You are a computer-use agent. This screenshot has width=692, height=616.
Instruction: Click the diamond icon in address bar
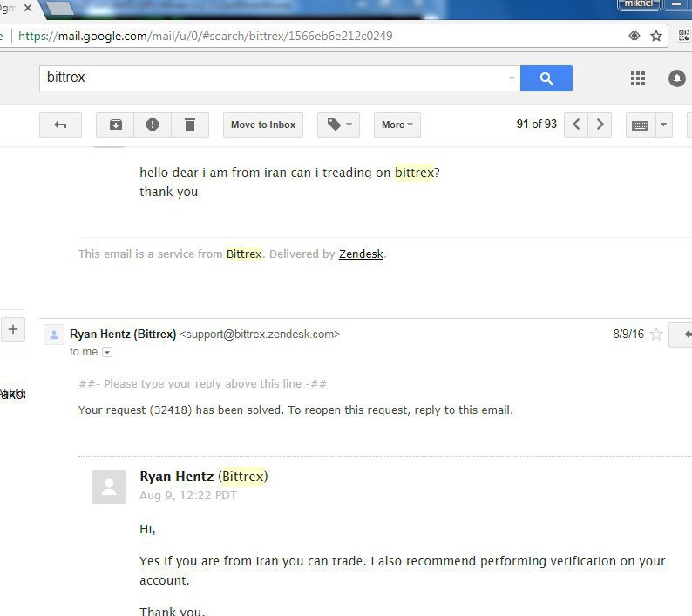634,36
